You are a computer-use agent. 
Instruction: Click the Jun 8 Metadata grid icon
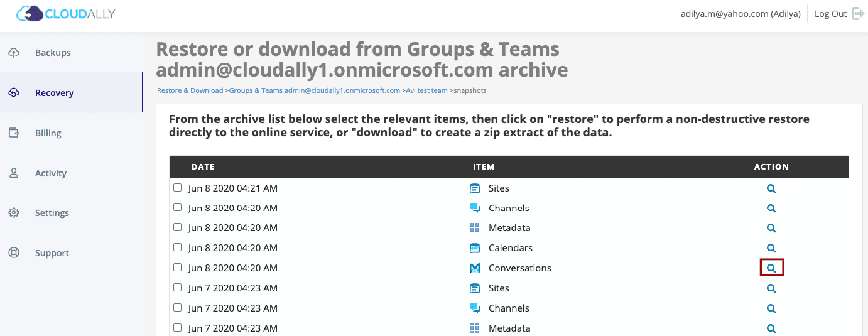tap(475, 228)
